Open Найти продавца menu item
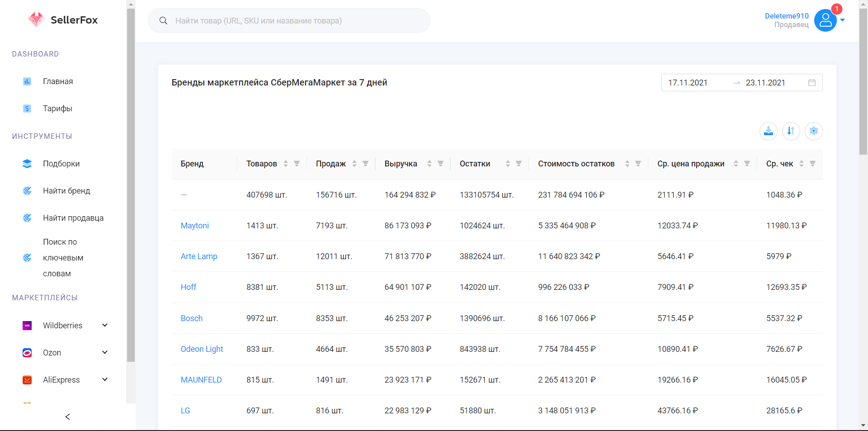The image size is (868, 431). (73, 218)
